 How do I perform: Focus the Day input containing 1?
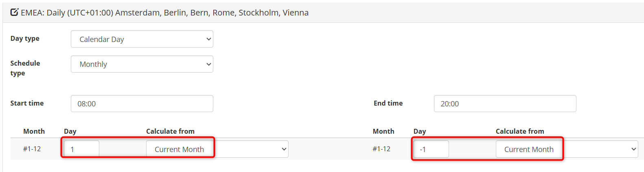point(81,149)
